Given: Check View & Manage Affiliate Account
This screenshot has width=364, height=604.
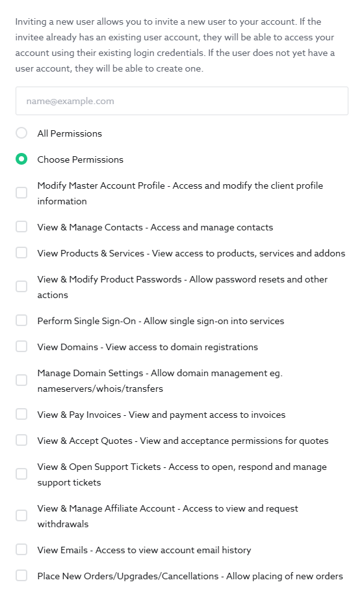Looking at the screenshot, I should pyautogui.click(x=21, y=515).
